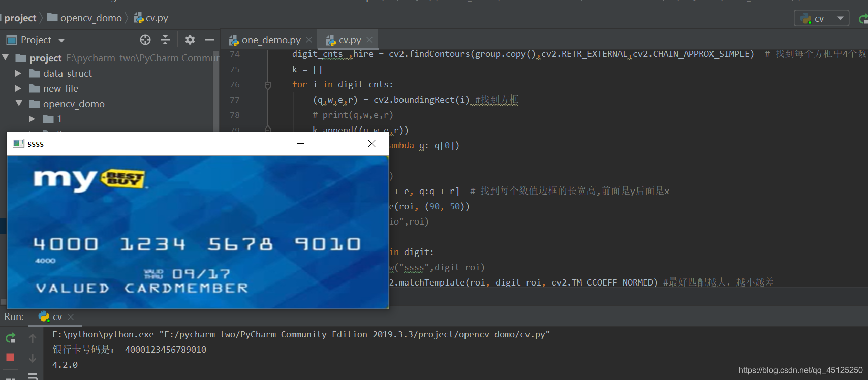Open the Project view dropdown arrow

pyautogui.click(x=61, y=40)
